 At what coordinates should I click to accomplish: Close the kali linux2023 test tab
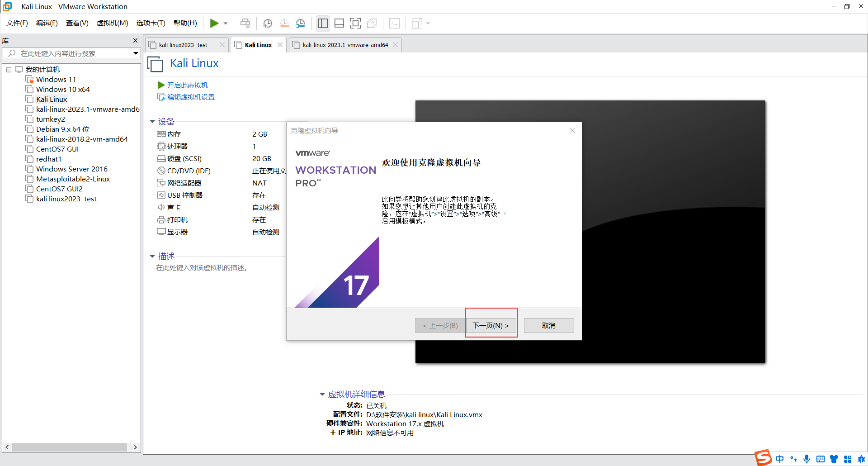click(x=222, y=44)
